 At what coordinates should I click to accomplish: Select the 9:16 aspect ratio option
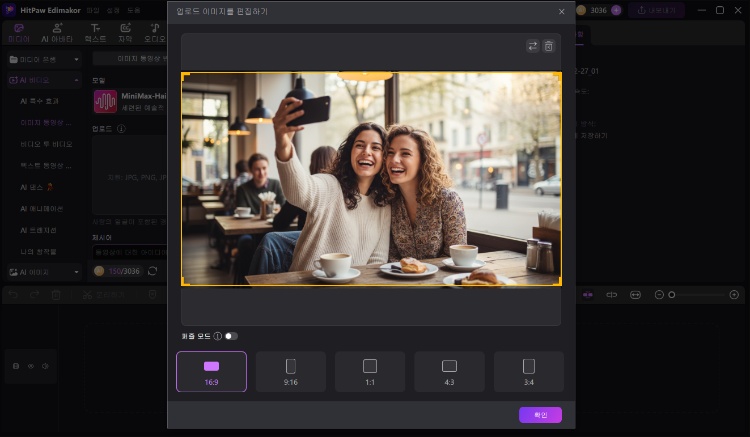(x=291, y=371)
